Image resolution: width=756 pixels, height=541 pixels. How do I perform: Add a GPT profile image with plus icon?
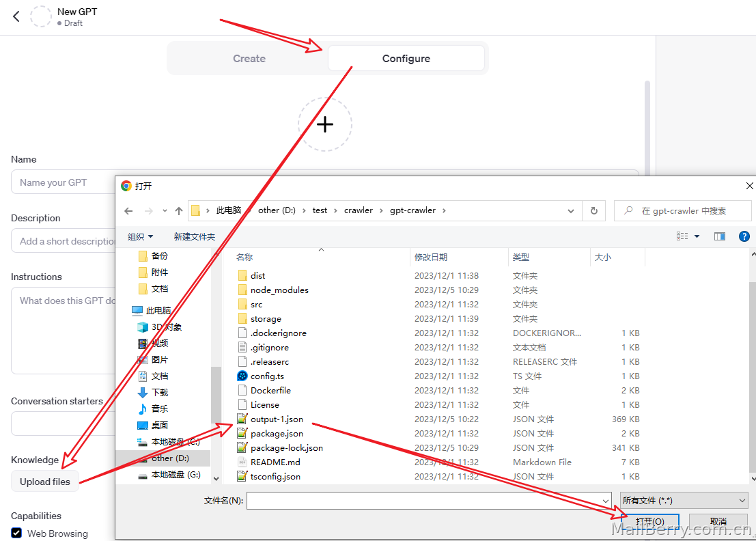click(x=325, y=124)
